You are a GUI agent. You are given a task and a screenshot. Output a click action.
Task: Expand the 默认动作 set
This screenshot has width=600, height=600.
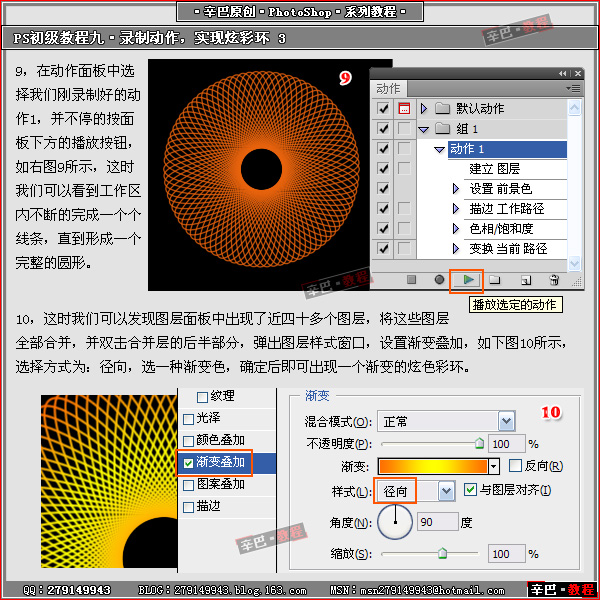pyautogui.click(x=424, y=109)
